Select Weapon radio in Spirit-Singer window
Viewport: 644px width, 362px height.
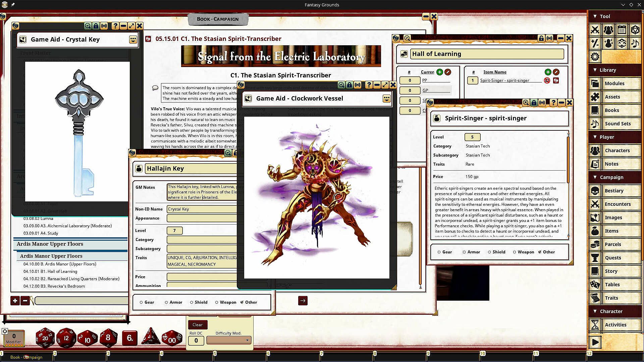[515, 252]
